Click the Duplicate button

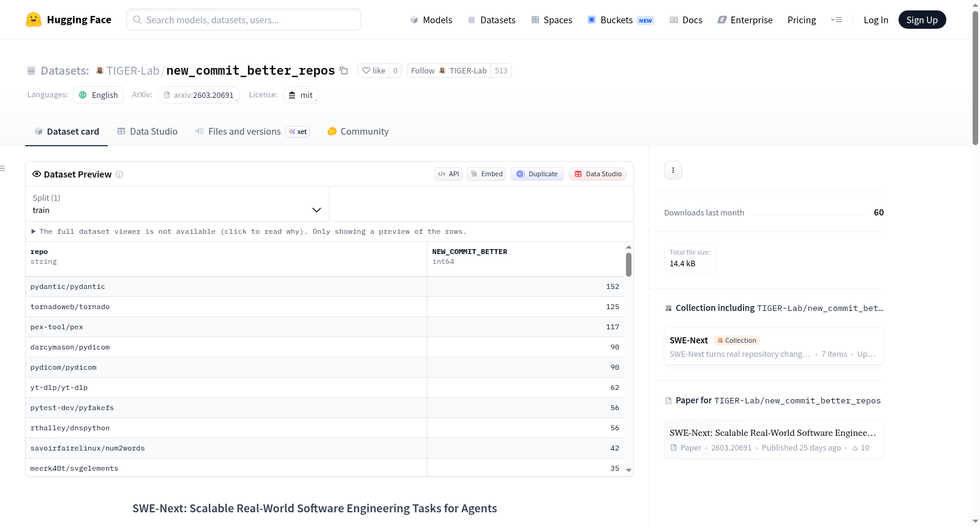click(537, 174)
